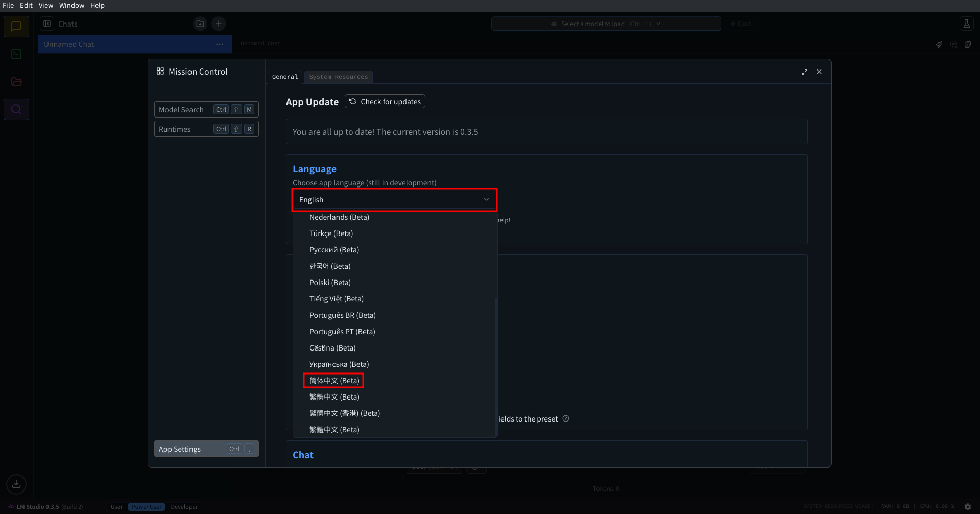
Task: Select Unnamed Chat in the chat list
Action: pos(135,44)
